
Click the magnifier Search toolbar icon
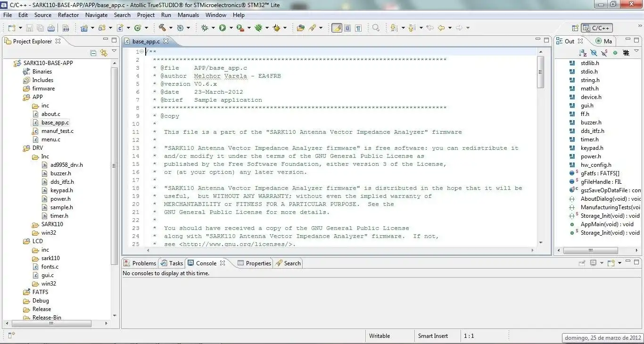click(376, 28)
